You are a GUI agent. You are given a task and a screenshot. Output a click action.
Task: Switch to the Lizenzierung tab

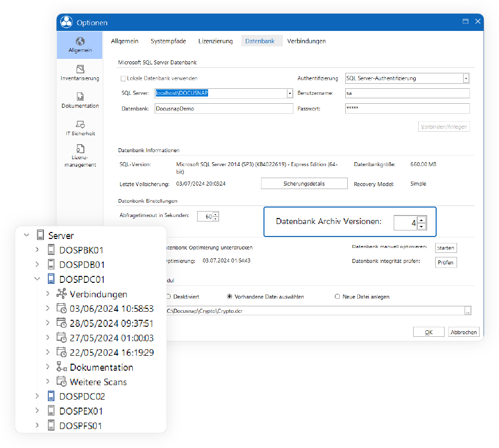(216, 41)
